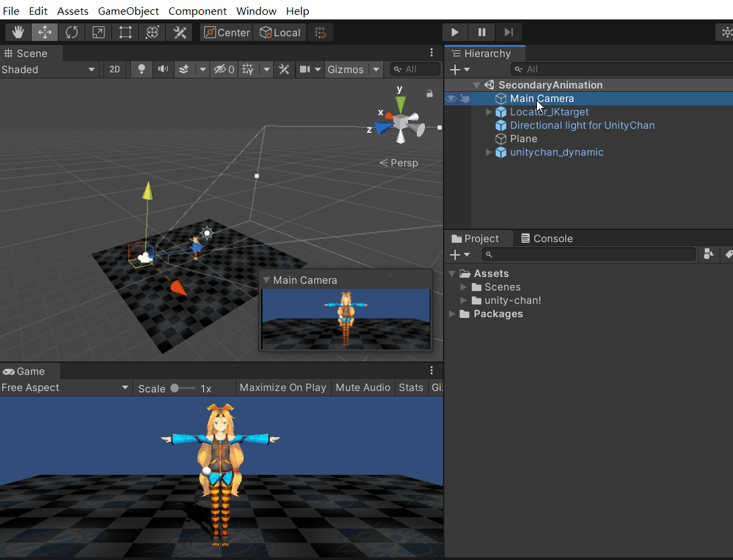Open Scene camera settings
The height and width of the screenshot is (560, 733).
310,70
